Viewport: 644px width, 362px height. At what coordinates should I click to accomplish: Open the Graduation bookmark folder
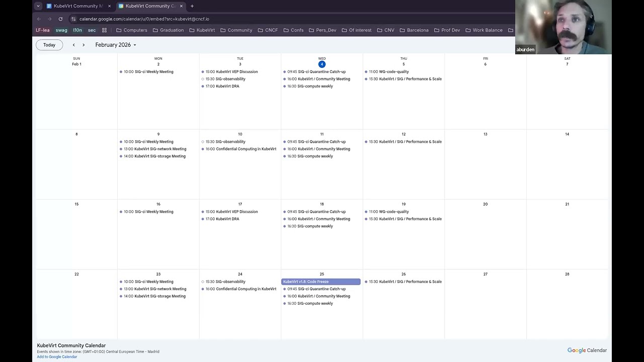point(168,30)
